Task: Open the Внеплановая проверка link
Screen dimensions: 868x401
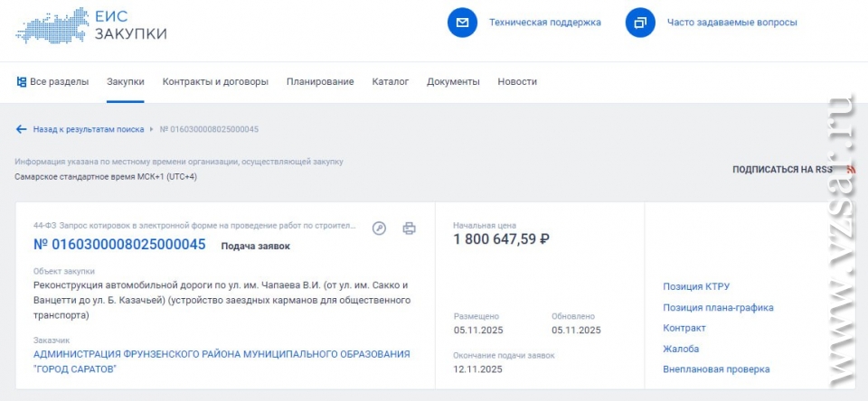Action: click(x=716, y=369)
